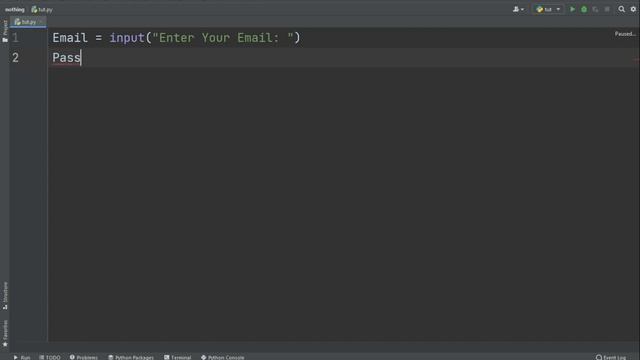Open the Run tool window

22,357
